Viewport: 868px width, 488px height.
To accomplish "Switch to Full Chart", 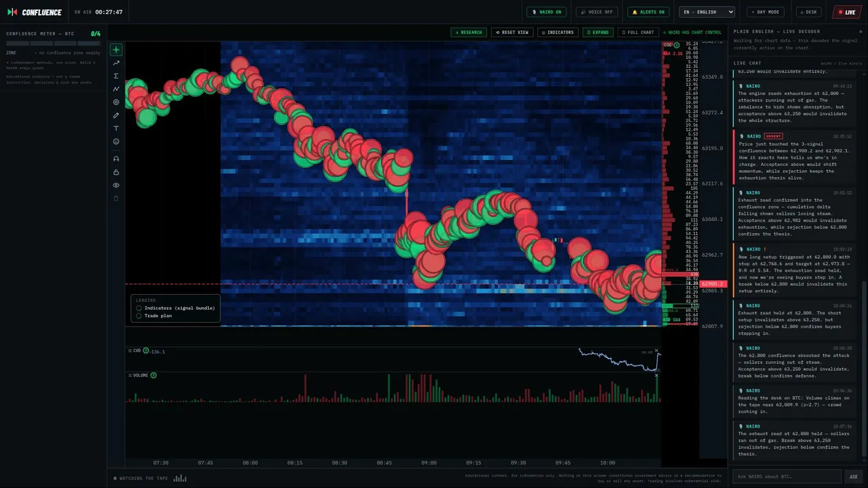I will [638, 32].
